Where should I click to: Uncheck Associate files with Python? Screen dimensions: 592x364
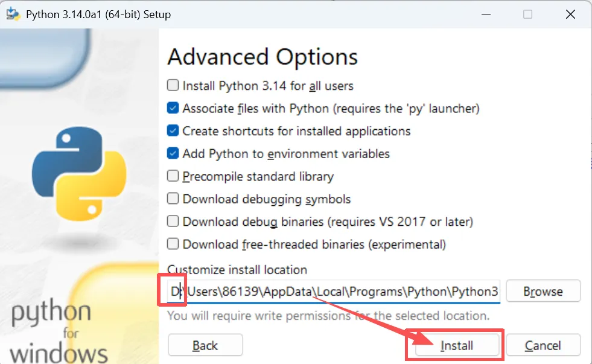173,108
